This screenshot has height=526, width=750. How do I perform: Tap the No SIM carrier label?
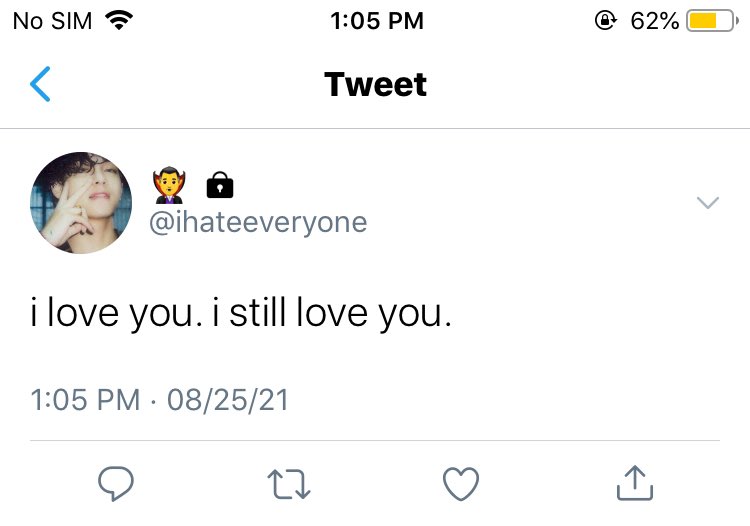(x=52, y=21)
